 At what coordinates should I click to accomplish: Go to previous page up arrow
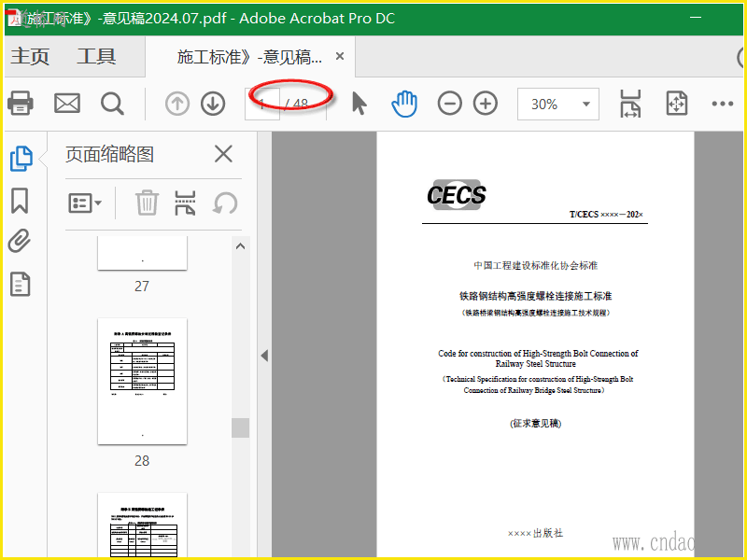pyautogui.click(x=177, y=104)
